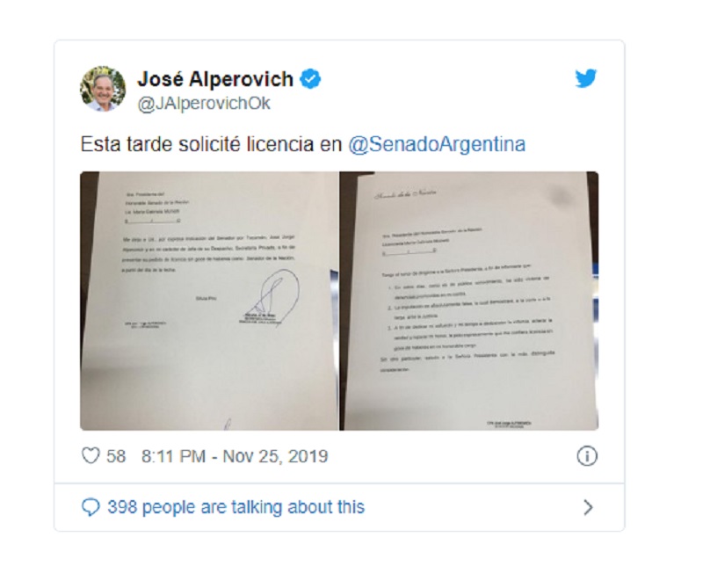Open the right numbered letter photo
The image size is (703, 588).
pos(469,301)
